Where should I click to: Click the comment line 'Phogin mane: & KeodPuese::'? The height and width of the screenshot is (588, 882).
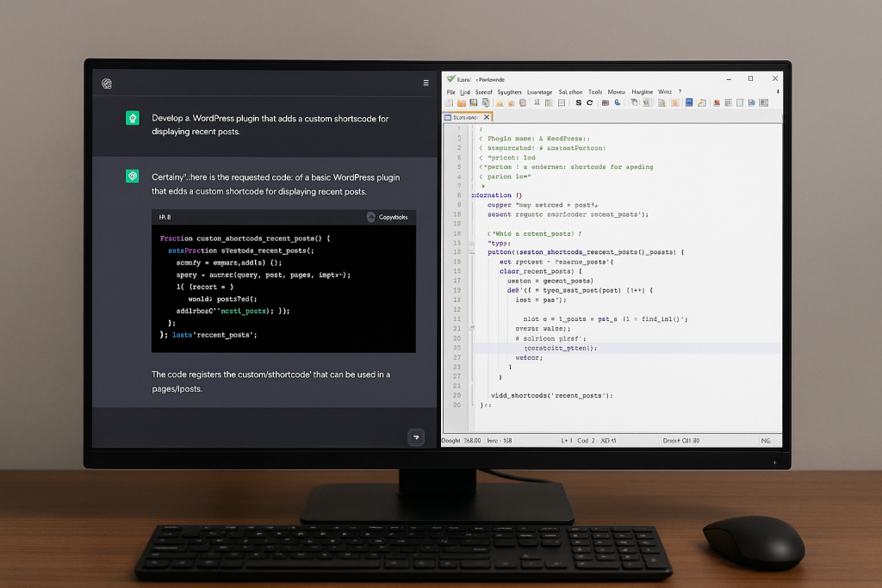538,139
